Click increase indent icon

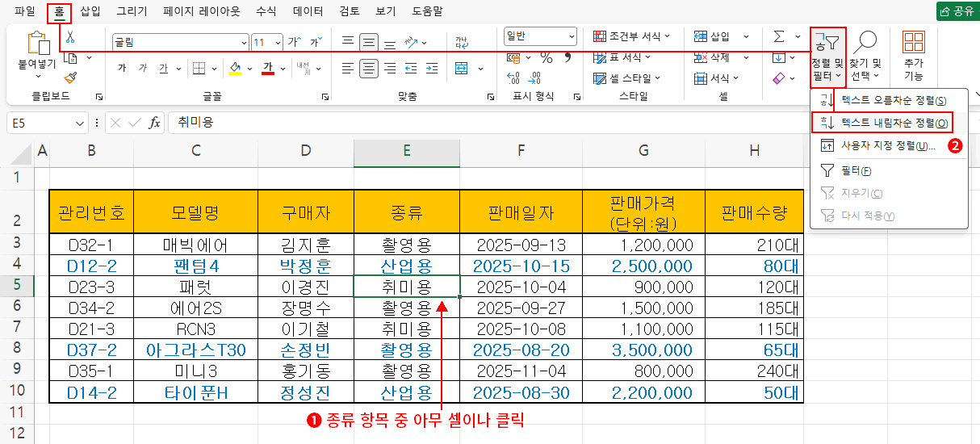pos(433,68)
